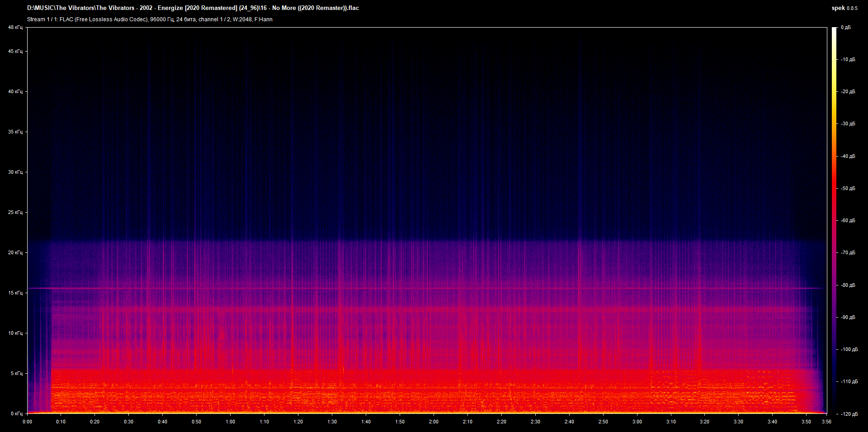The height and width of the screenshot is (432, 868).
Task: Select the 30 кГц frequency axis label
Action: [x=15, y=172]
